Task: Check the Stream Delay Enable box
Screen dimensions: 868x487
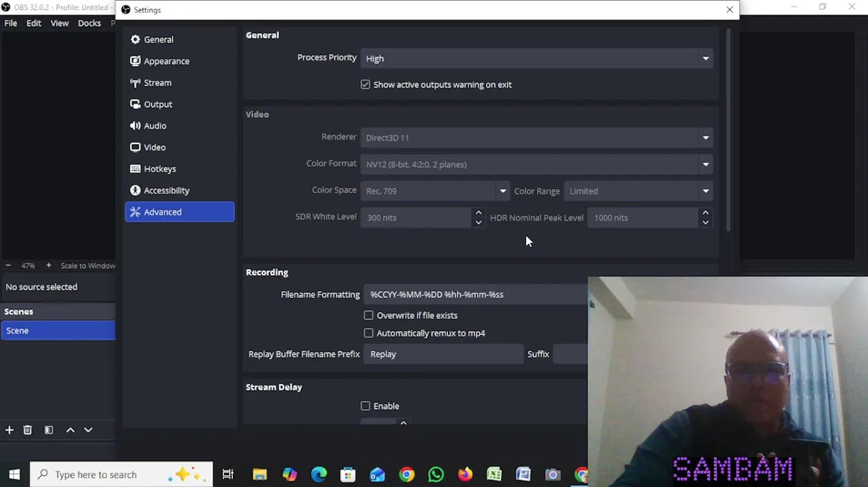Action: point(366,406)
